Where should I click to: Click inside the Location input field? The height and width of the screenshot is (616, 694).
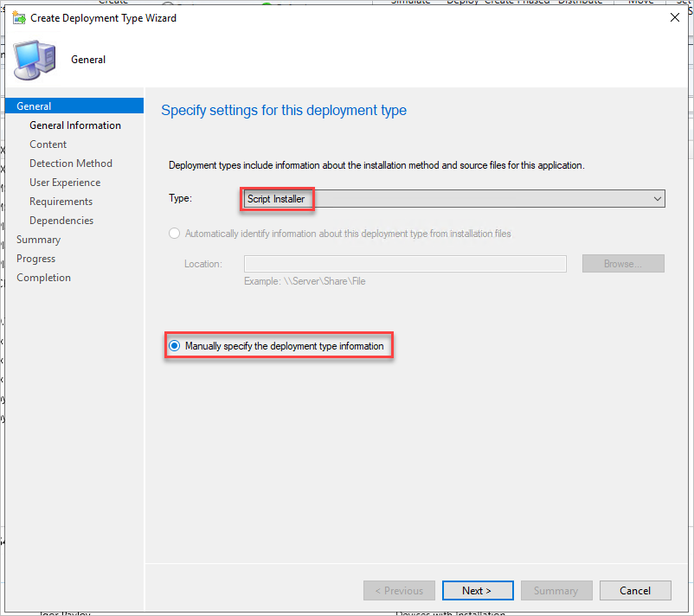pos(405,263)
